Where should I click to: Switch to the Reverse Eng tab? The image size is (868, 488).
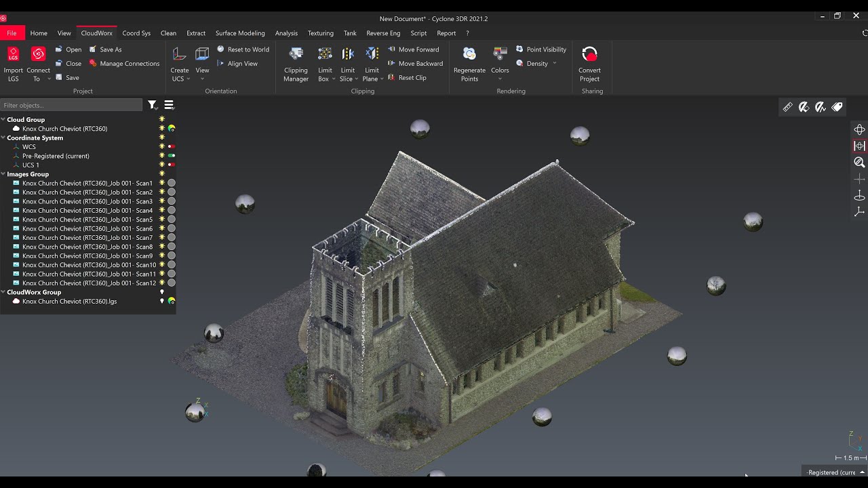[x=383, y=33]
